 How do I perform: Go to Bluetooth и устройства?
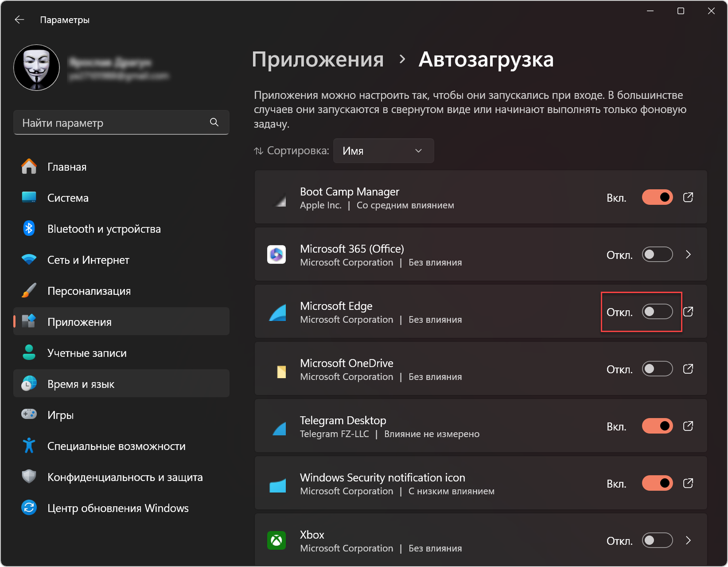click(121, 228)
